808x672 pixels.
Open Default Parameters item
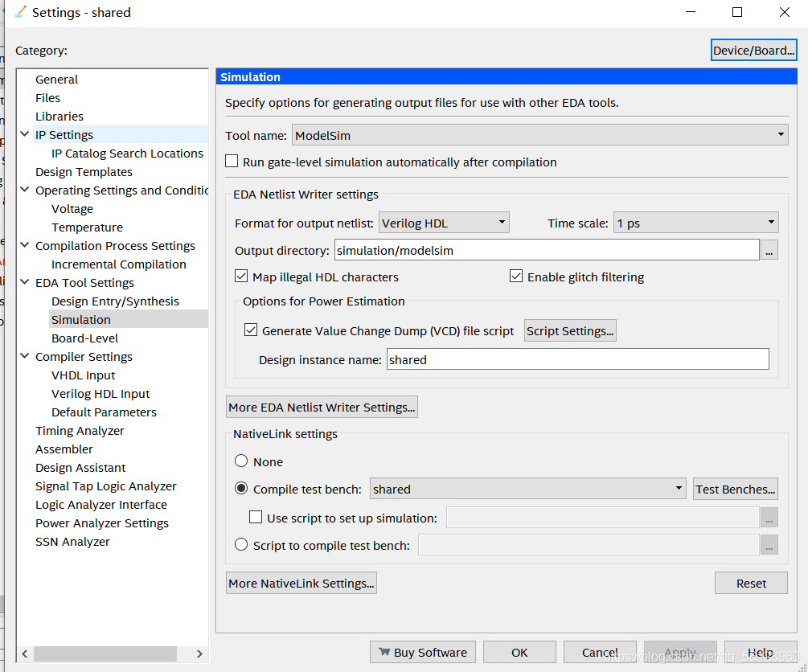(104, 412)
